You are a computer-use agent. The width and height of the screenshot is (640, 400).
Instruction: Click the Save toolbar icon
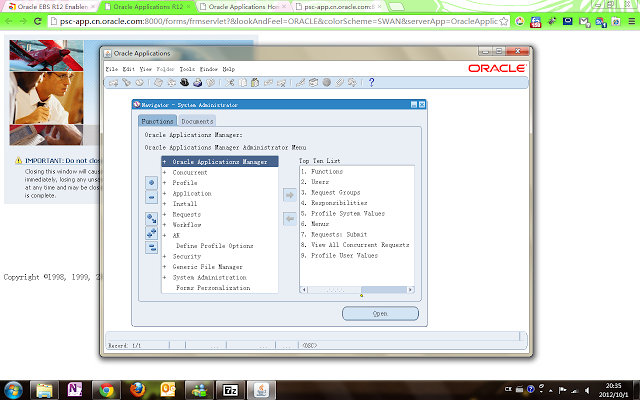click(x=158, y=82)
